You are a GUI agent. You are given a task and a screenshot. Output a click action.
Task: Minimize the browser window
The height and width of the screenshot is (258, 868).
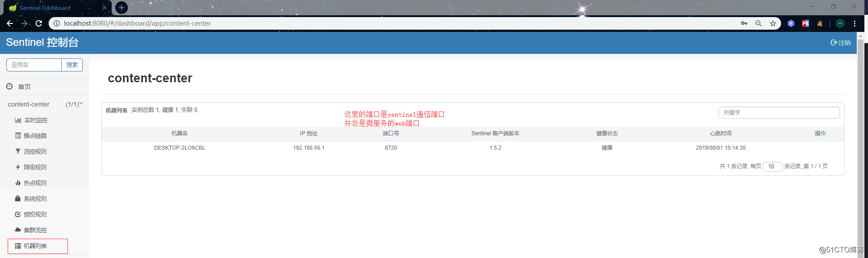coord(813,6)
